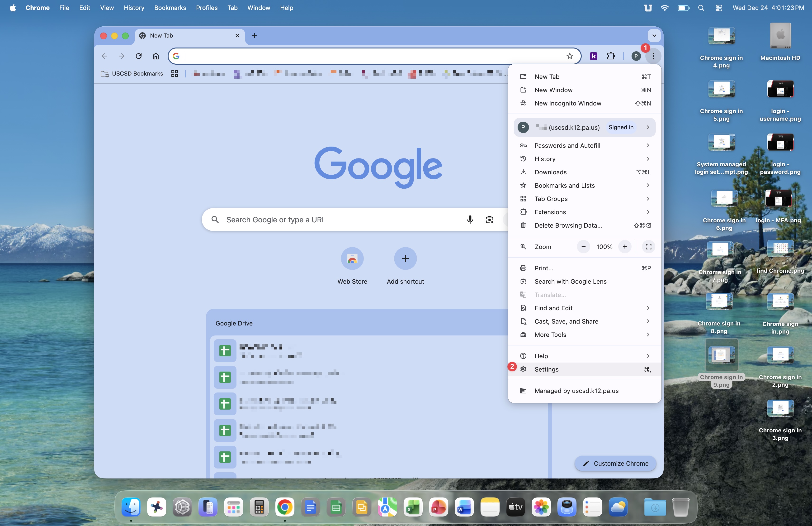Start voice search with microphone icon
This screenshot has height=526, width=812.
[x=470, y=220]
